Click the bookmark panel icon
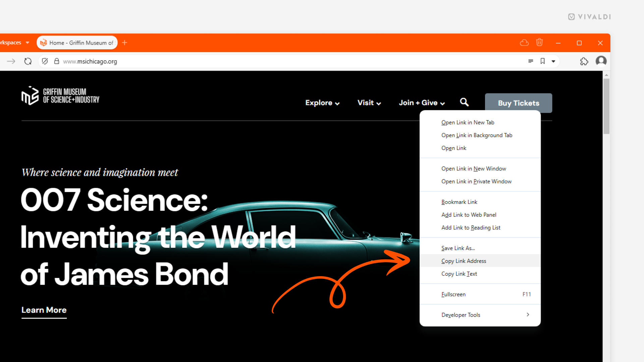The height and width of the screenshot is (362, 644). [x=543, y=61]
